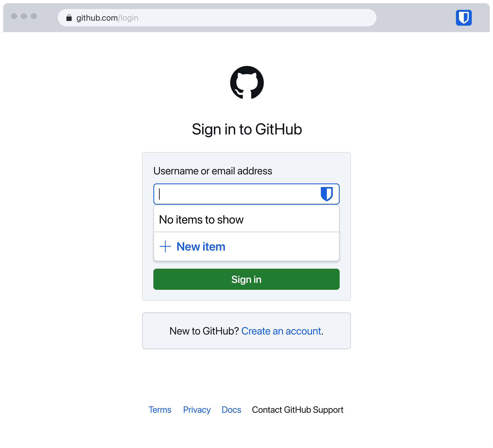Open the Terms page link
This screenshot has height=448, width=493.
(160, 410)
